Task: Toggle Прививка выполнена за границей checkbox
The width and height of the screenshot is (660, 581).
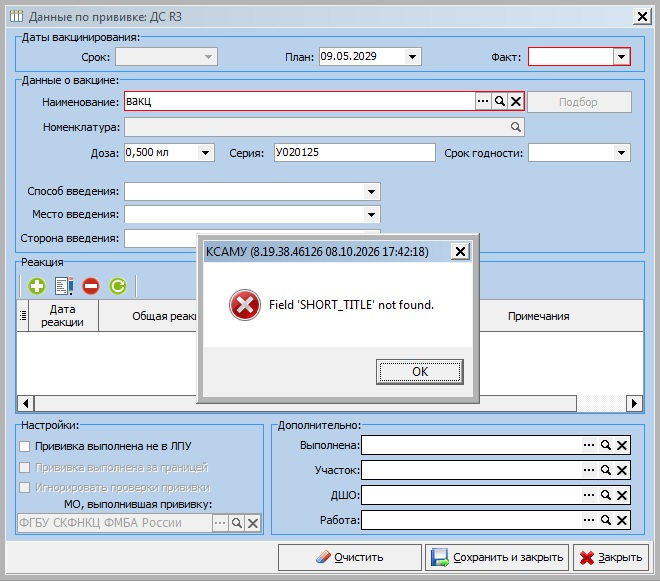Action: pos(25,467)
